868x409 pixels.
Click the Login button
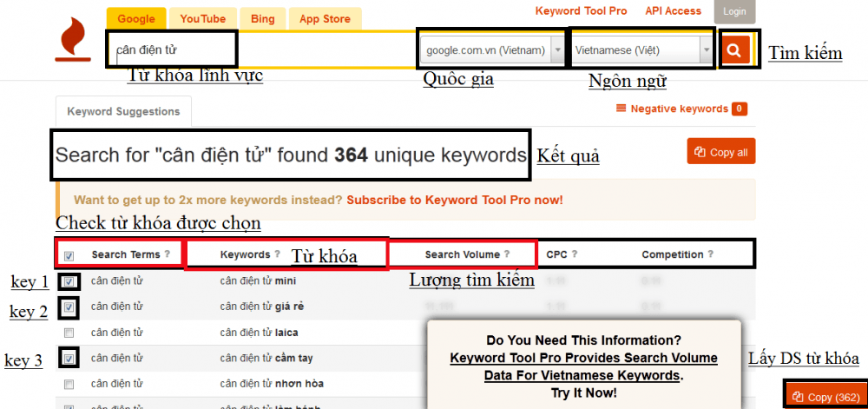[734, 11]
